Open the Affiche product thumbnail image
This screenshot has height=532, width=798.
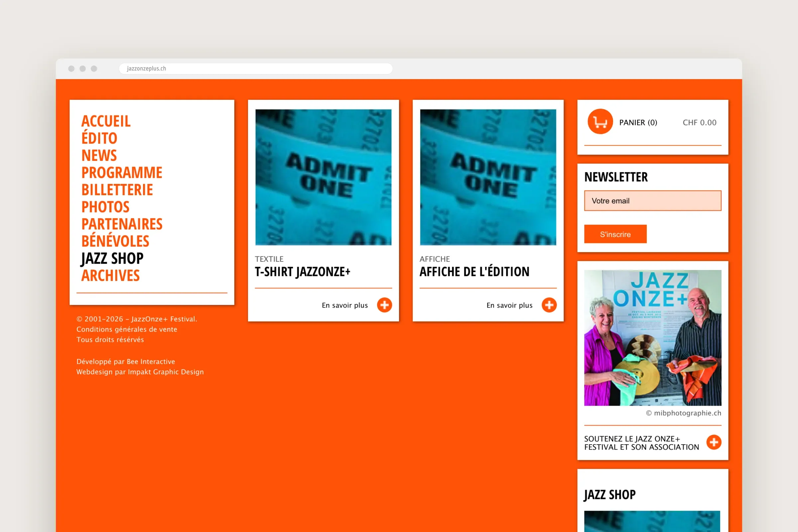[x=488, y=177]
